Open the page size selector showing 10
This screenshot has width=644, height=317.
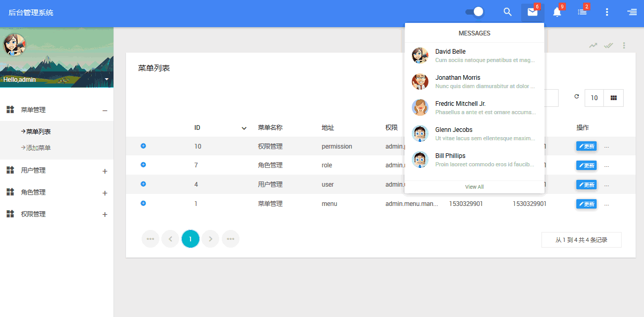594,98
